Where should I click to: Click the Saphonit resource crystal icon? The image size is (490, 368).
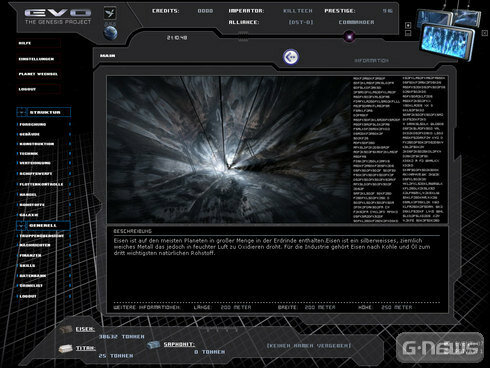153,345
